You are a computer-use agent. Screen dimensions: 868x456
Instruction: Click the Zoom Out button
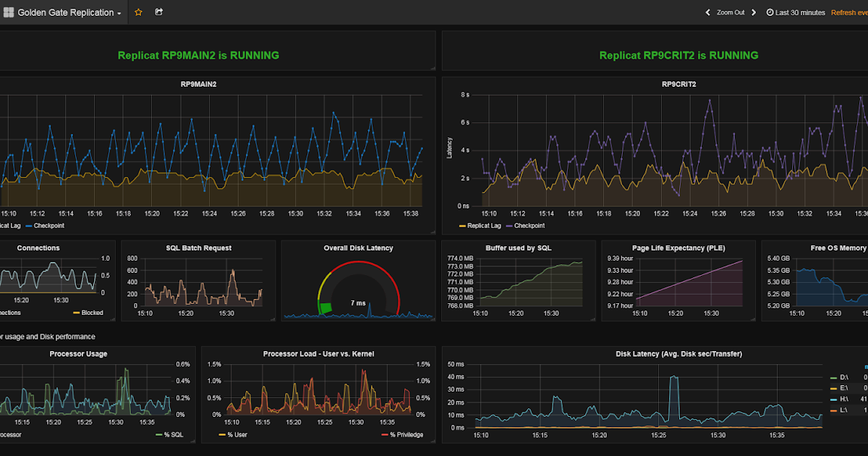click(731, 12)
